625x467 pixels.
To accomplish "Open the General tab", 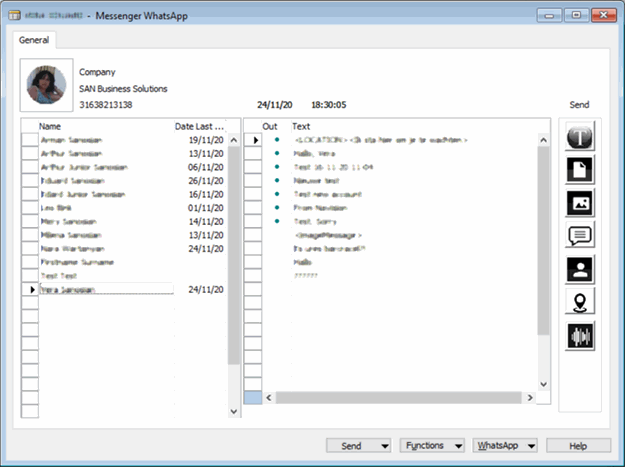I will 34,40.
